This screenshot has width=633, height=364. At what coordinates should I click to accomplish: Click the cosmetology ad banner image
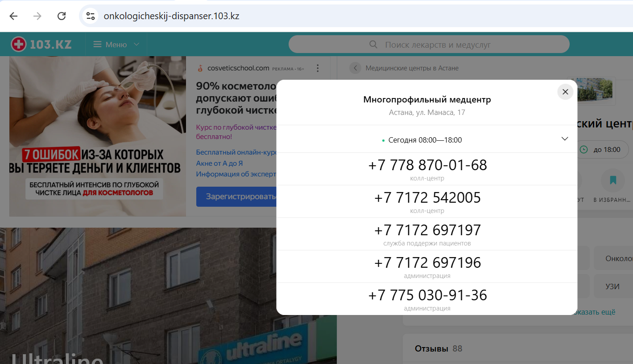[x=98, y=136]
